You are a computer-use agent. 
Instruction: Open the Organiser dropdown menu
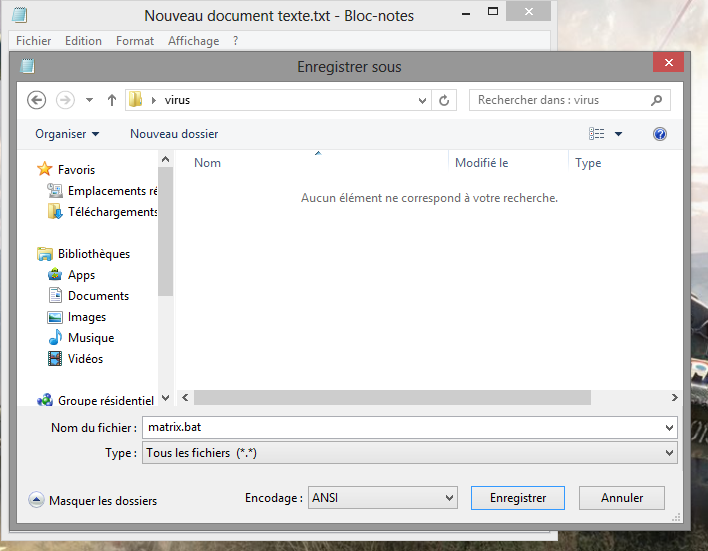coord(67,134)
